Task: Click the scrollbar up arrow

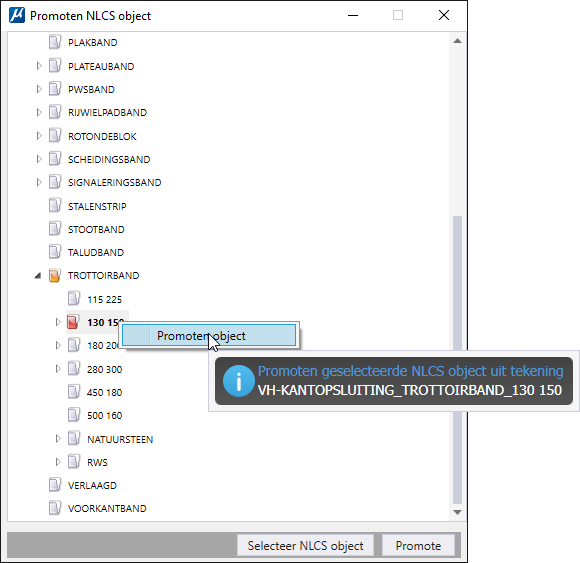Action: (x=457, y=41)
